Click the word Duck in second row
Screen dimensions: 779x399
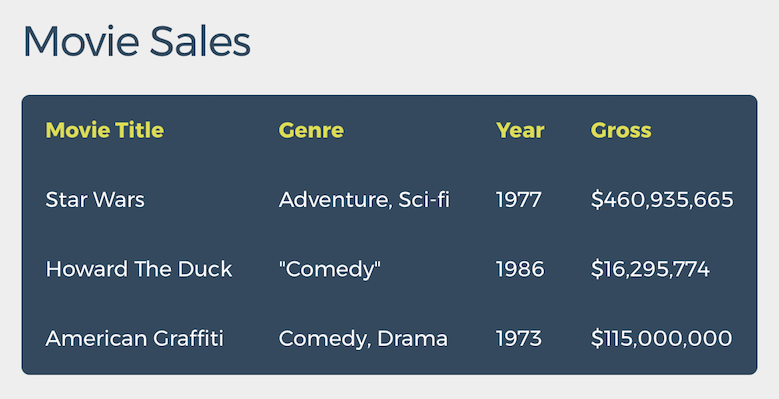[205, 269]
